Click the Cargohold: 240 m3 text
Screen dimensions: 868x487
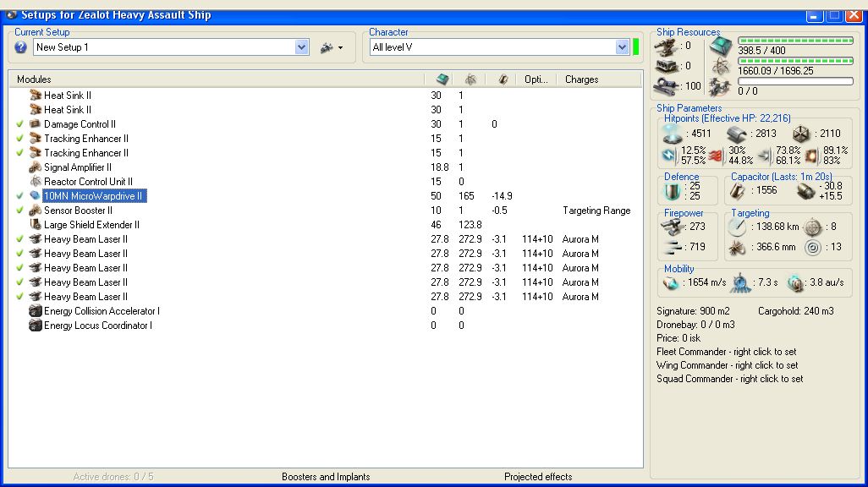coord(796,312)
